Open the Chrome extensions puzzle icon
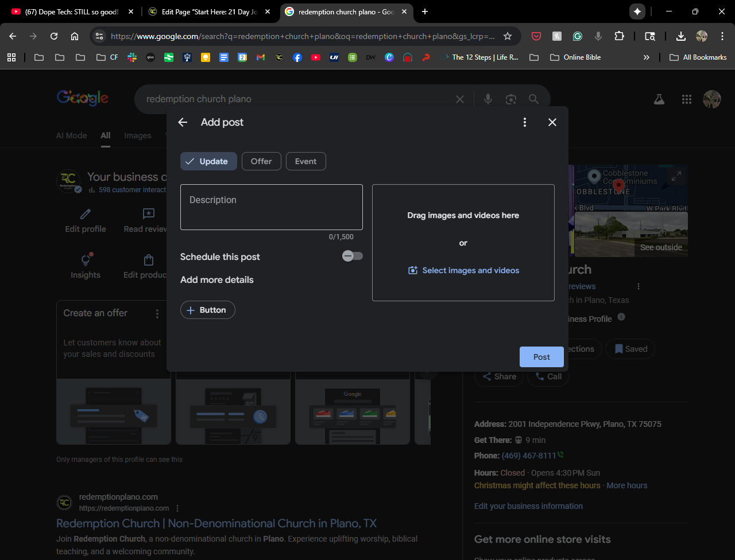Image resolution: width=735 pixels, height=560 pixels. coord(619,36)
